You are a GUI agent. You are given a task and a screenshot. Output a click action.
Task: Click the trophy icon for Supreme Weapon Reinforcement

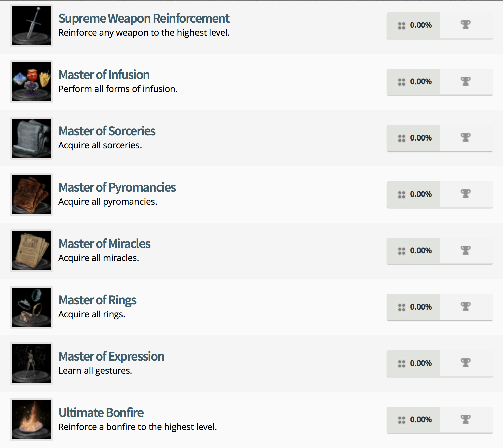pyautogui.click(x=465, y=25)
